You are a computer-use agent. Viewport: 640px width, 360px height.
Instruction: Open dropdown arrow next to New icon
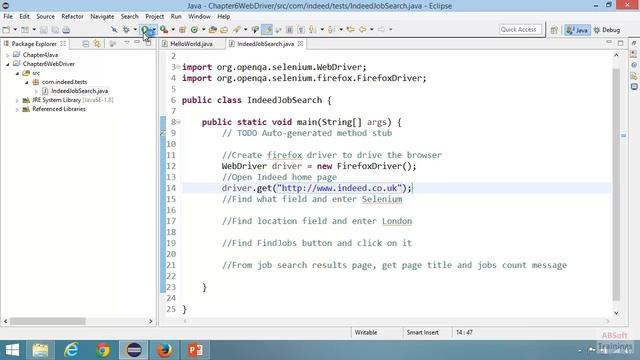15,30
